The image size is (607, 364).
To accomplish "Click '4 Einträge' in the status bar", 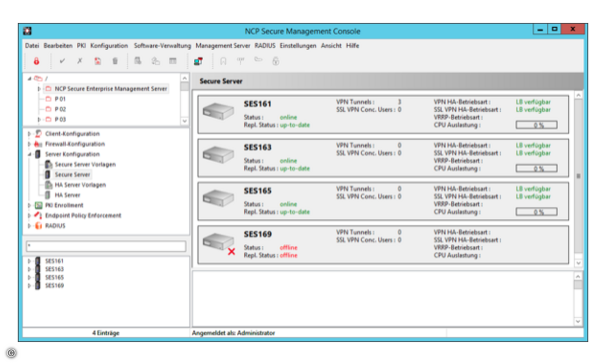I will click(x=106, y=333).
